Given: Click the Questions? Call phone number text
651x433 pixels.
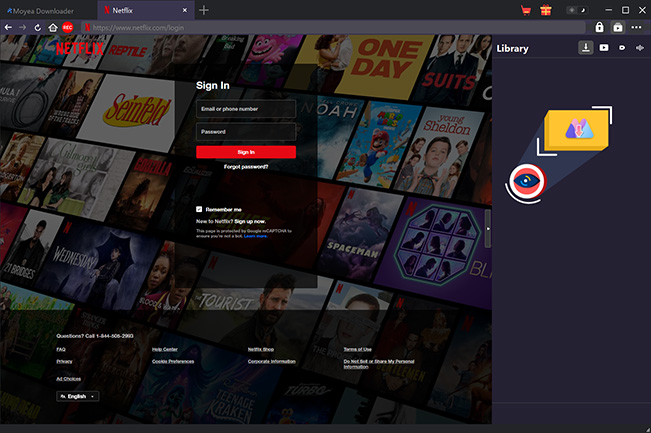Looking at the screenshot, I should [95, 336].
